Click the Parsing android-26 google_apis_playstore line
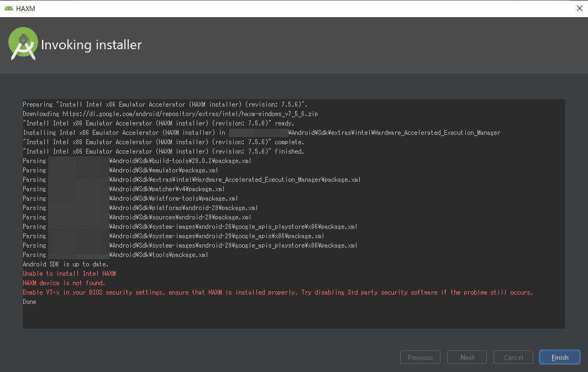 tap(190, 227)
